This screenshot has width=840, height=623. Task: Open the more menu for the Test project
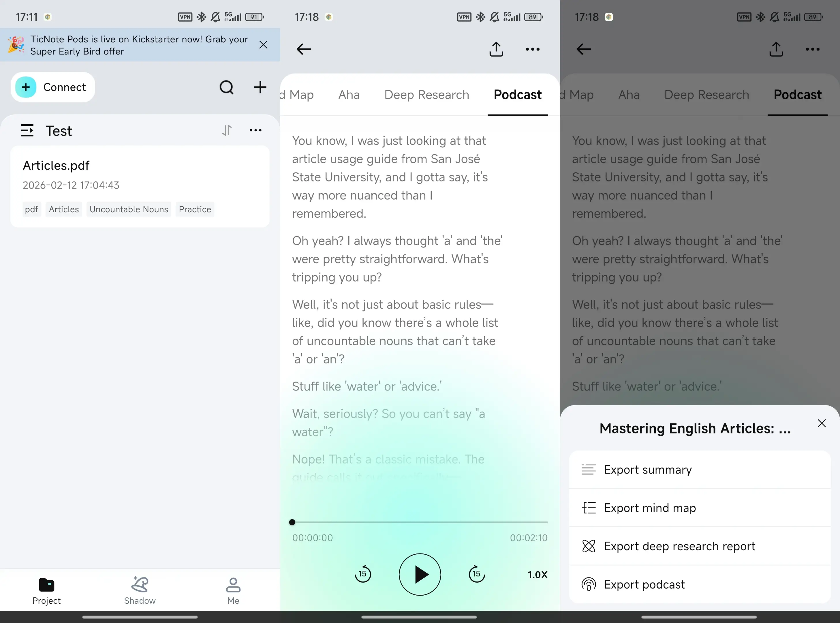click(x=255, y=130)
